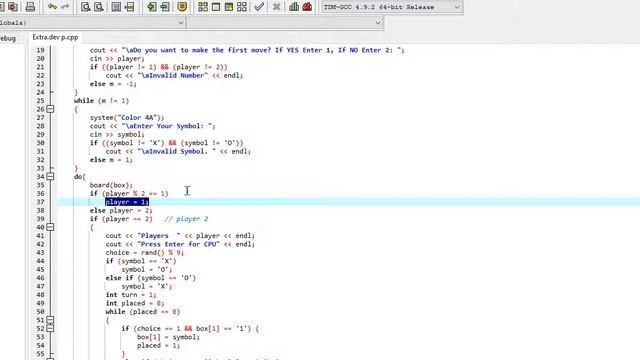Click 'cin >> symbol;' on line 29
Image resolution: width=640 pixels, height=360 pixels.
click(x=117, y=134)
